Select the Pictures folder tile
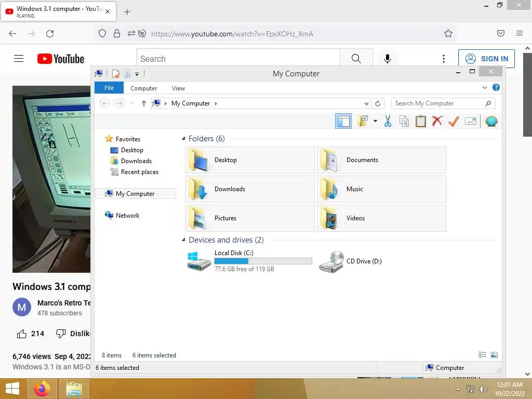 click(250, 218)
